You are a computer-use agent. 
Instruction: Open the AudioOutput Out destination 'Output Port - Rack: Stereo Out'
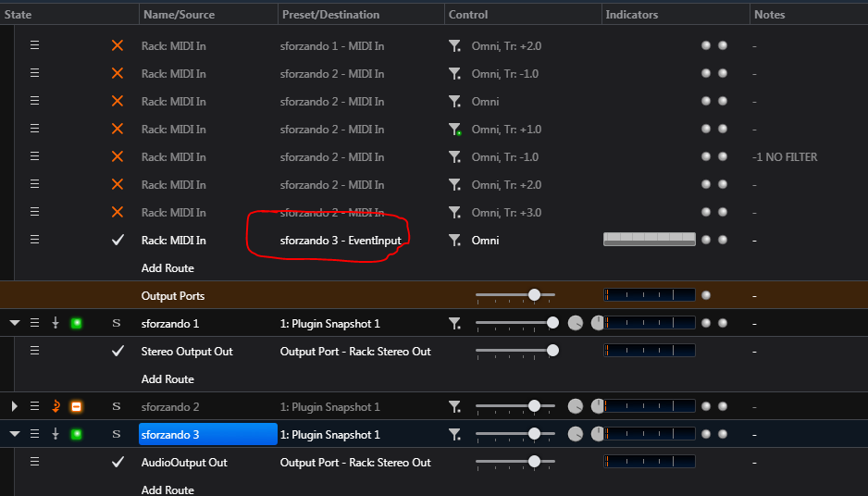pyautogui.click(x=355, y=463)
